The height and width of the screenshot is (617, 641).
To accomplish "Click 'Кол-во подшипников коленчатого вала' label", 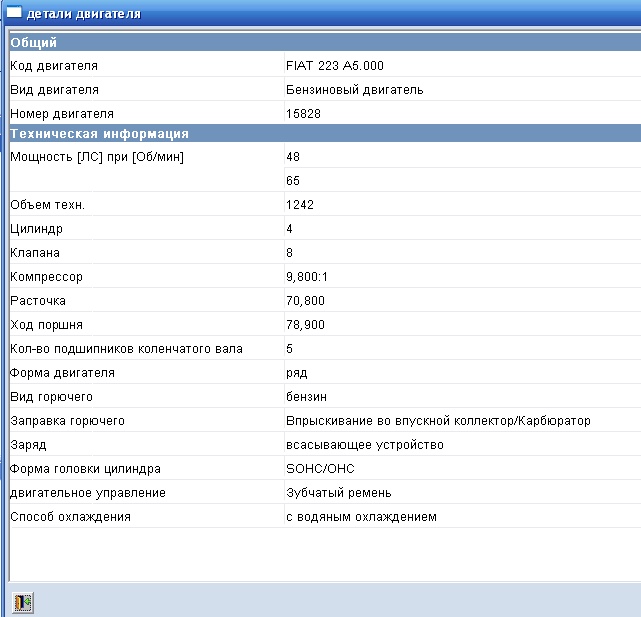I will coord(126,349).
